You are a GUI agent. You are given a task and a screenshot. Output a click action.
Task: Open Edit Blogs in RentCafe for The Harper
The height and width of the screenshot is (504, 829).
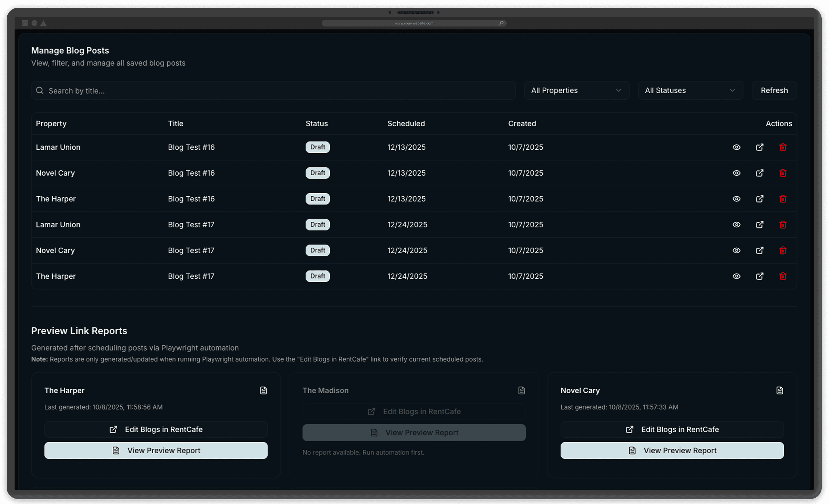pyautogui.click(x=156, y=429)
